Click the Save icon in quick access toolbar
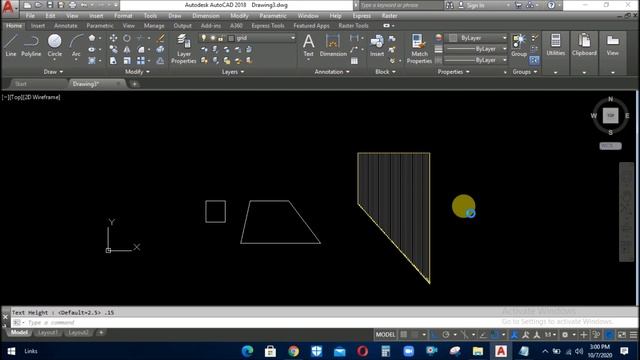Image resolution: width=640 pixels, height=360 pixels. (50, 5)
